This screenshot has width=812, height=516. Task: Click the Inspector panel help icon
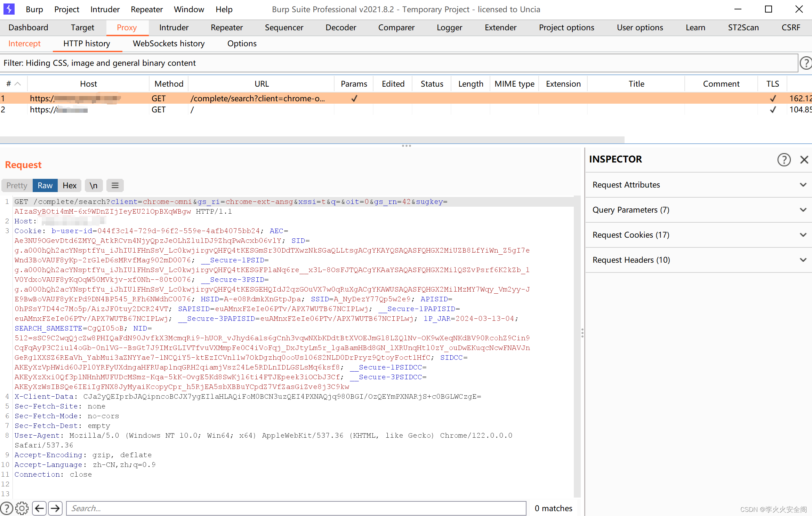tap(783, 159)
